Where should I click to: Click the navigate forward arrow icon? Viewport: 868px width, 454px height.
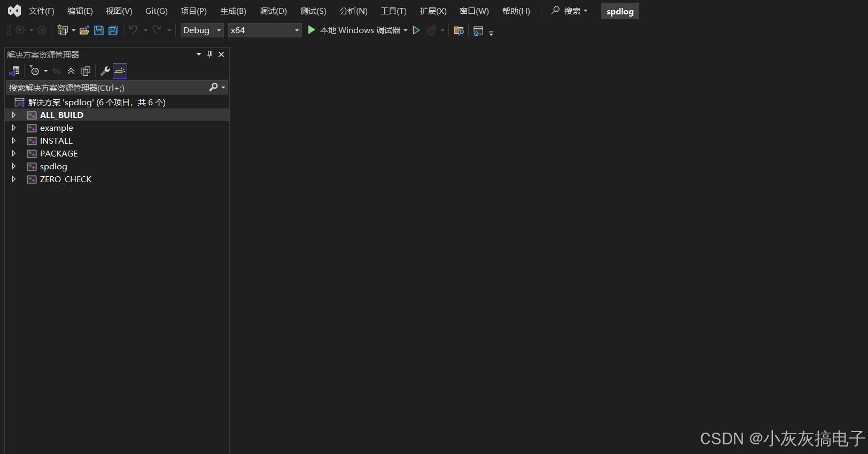point(42,30)
